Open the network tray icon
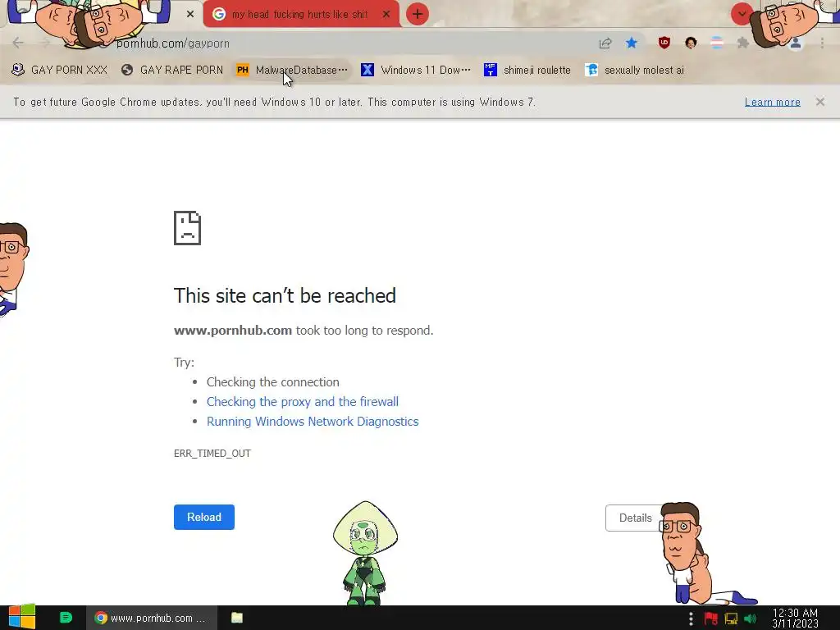The width and height of the screenshot is (840, 630). [x=731, y=619]
